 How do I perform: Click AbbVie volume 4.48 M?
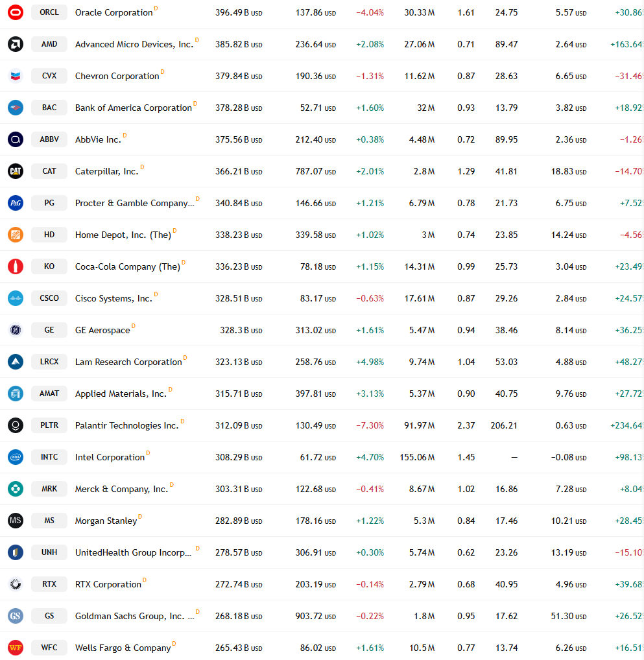422,139
